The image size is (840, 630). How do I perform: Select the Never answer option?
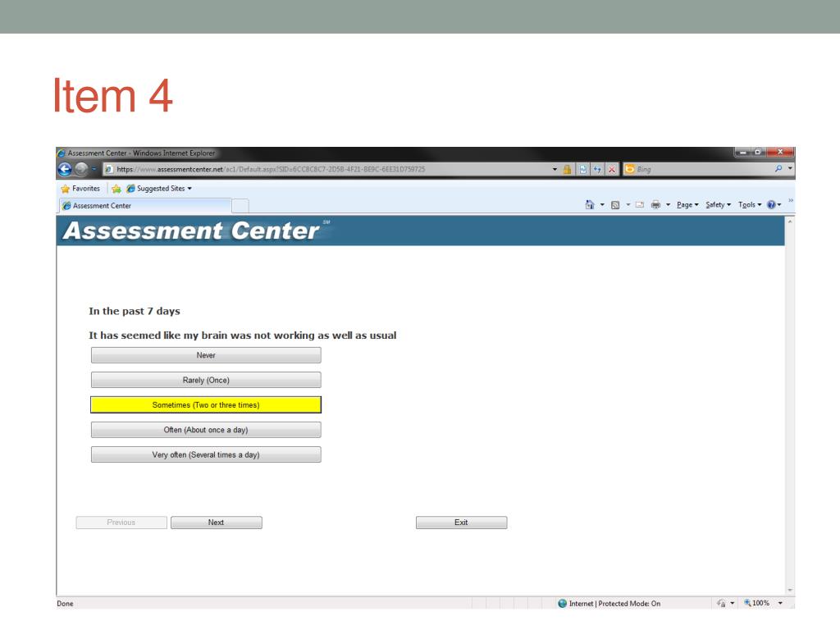206,355
